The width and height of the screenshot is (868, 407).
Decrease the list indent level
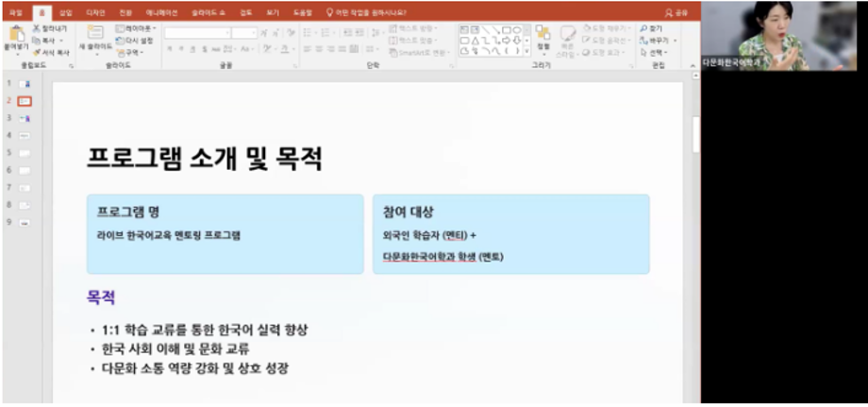pos(347,33)
